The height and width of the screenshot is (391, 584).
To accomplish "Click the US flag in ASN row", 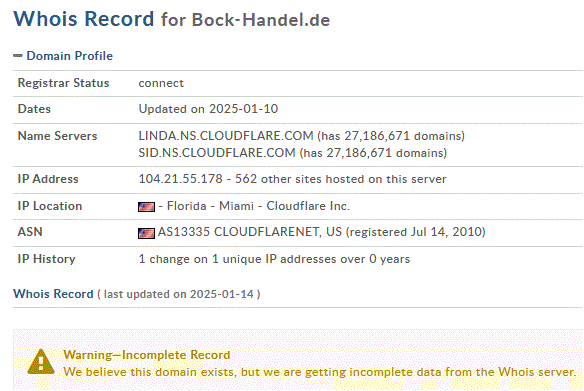I will coord(146,233).
